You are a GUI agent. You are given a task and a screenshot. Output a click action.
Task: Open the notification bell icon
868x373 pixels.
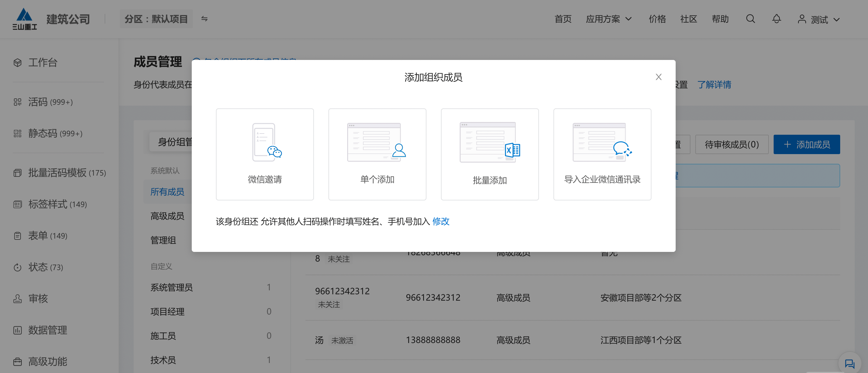tap(776, 19)
